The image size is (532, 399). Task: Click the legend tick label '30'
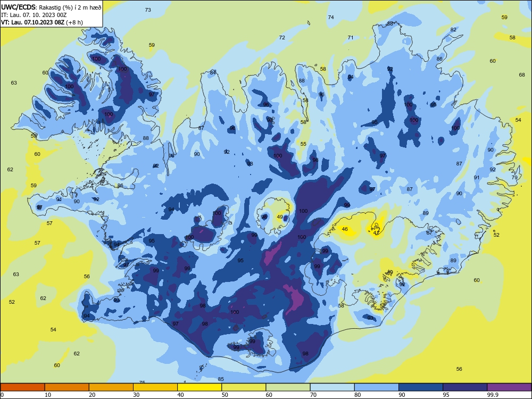tap(136, 395)
